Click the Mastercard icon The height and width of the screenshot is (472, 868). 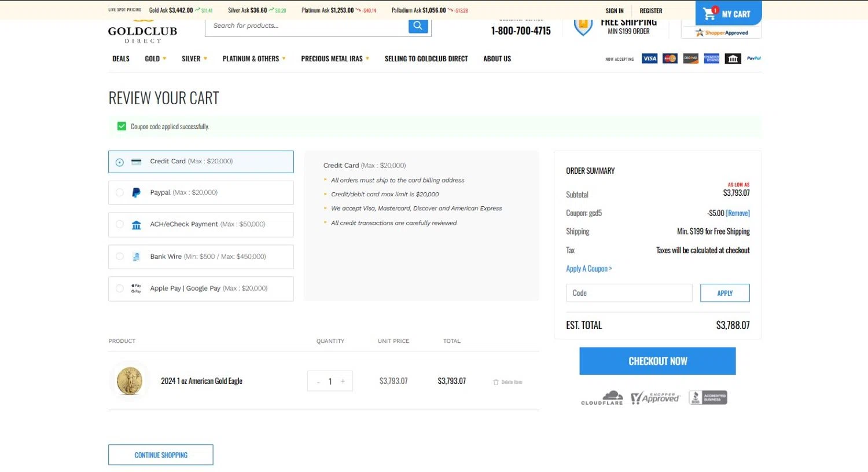click(670, 58)
